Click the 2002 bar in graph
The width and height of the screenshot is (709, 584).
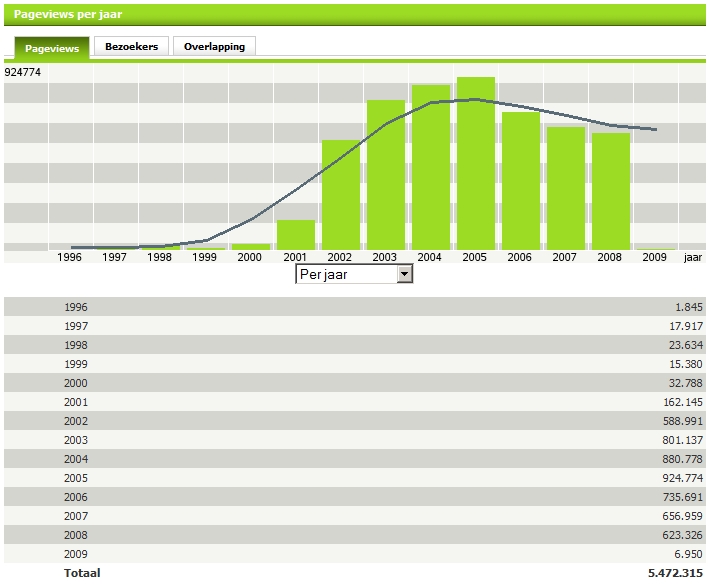(x=341, y=195)
